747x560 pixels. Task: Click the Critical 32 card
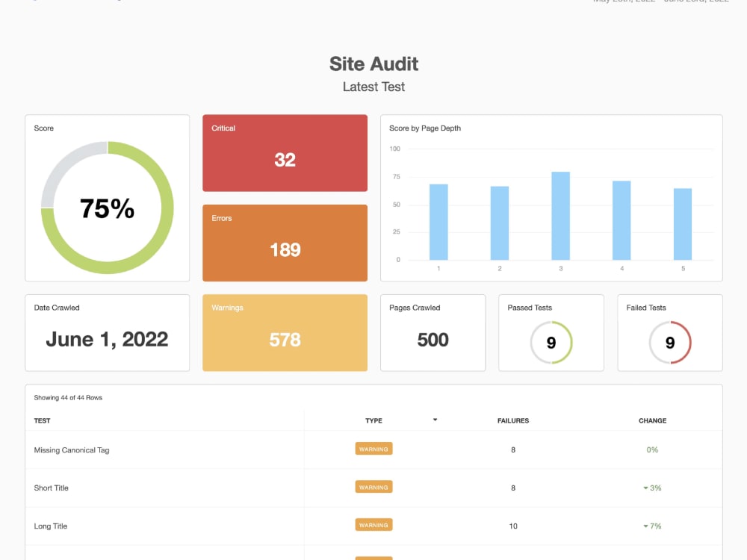tap(285, 153)
